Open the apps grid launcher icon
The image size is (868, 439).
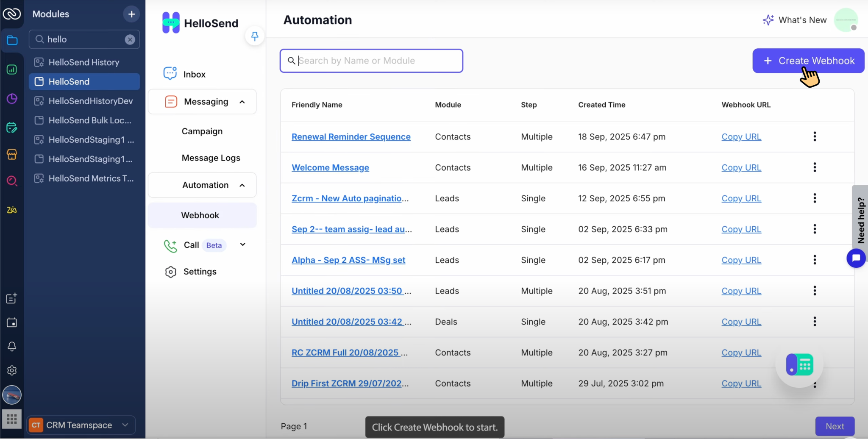click(x=12, y=419)
